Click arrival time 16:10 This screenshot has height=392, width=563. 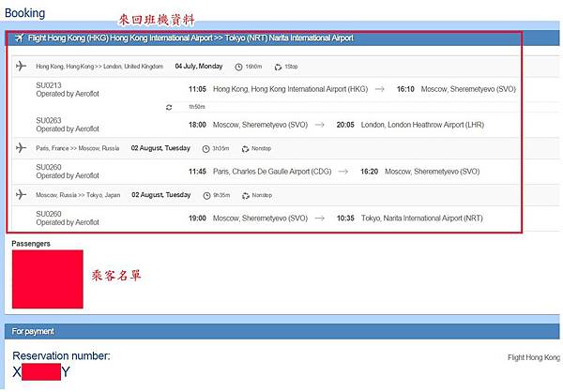point(405,89)
